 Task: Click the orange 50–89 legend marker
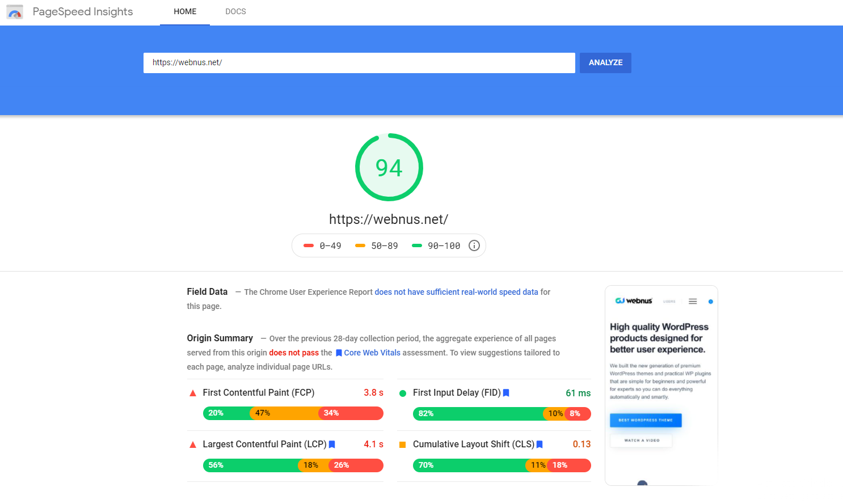(x=360, y=245)
